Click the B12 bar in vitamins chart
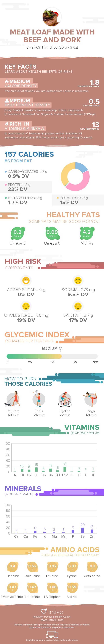 click(65, 469)
